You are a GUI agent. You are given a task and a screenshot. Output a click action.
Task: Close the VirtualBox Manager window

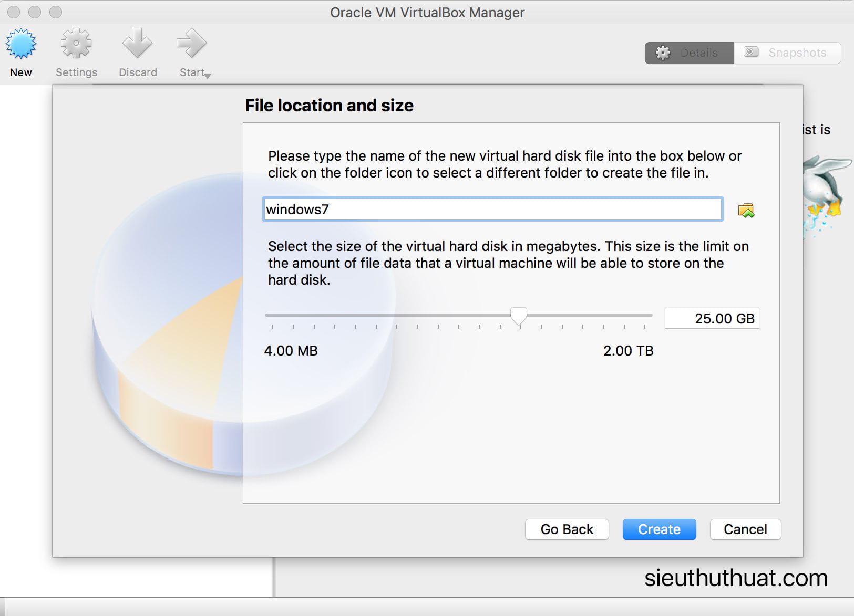[14, 12]
